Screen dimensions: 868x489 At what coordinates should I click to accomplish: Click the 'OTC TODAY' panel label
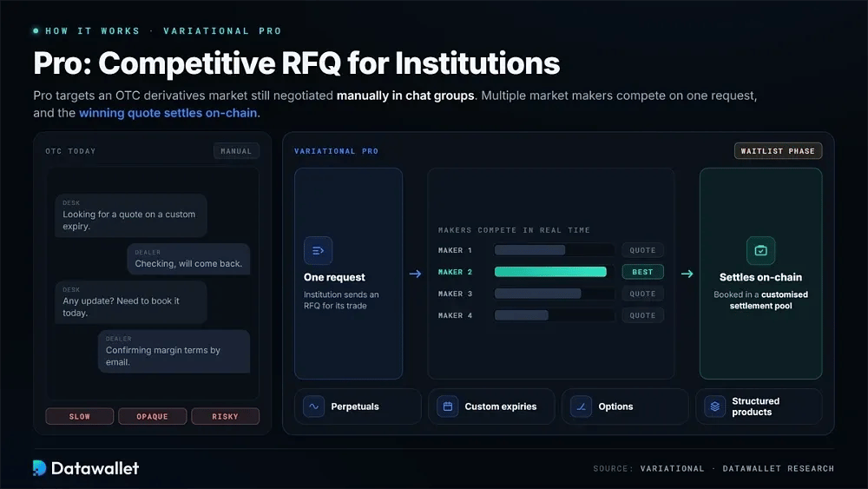pyautogui.click(x=70, y=151)
